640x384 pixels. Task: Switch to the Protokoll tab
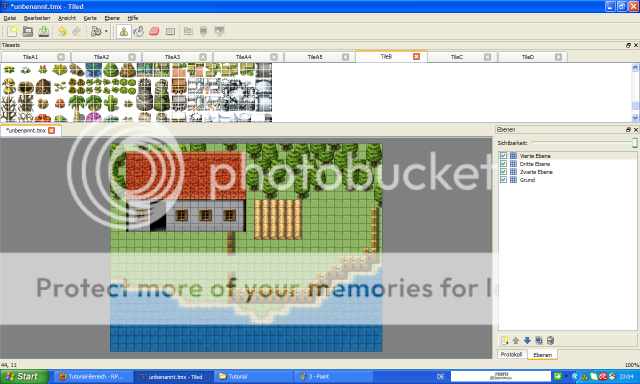pos(511,355)
